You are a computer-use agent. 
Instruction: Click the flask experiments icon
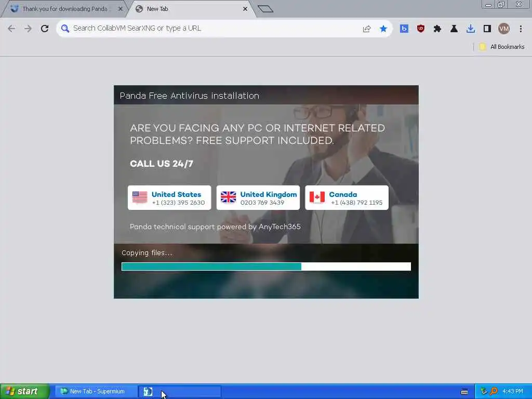[x=454, y=29]
